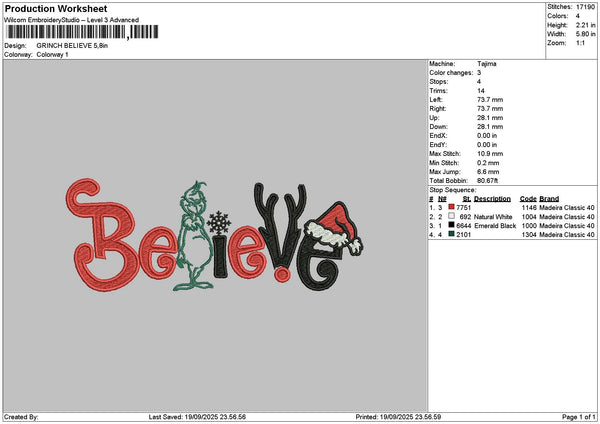Click the Down value 28.1 mm
The width and height of the screenshot is (600, 424).
(490, 127)
